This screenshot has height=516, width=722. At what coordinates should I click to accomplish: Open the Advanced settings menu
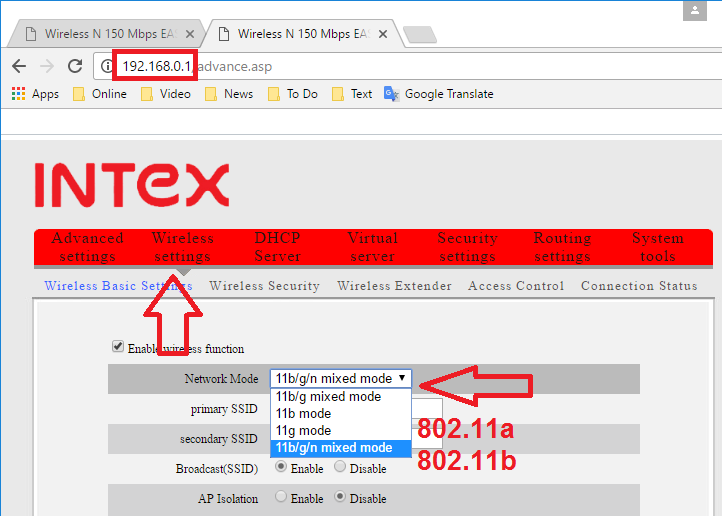pos(87,247)
